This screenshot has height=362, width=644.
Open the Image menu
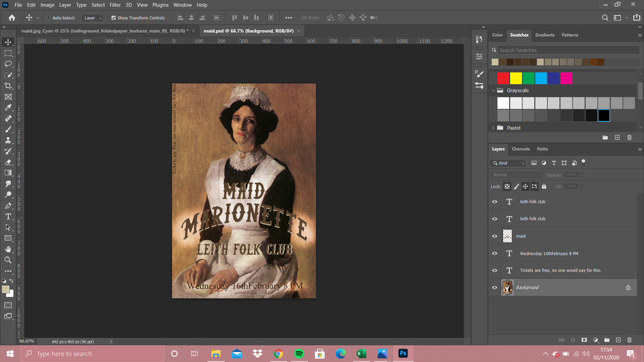tap(47, 5)
